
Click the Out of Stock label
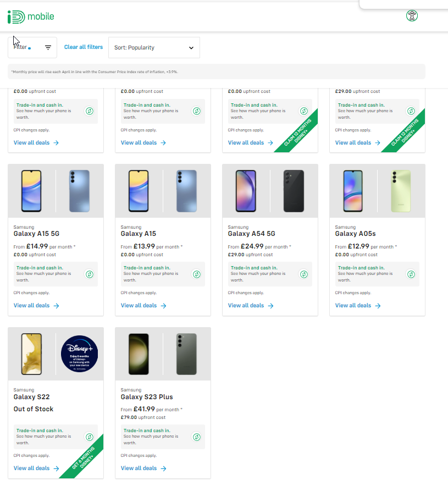[x=34, y=409]
